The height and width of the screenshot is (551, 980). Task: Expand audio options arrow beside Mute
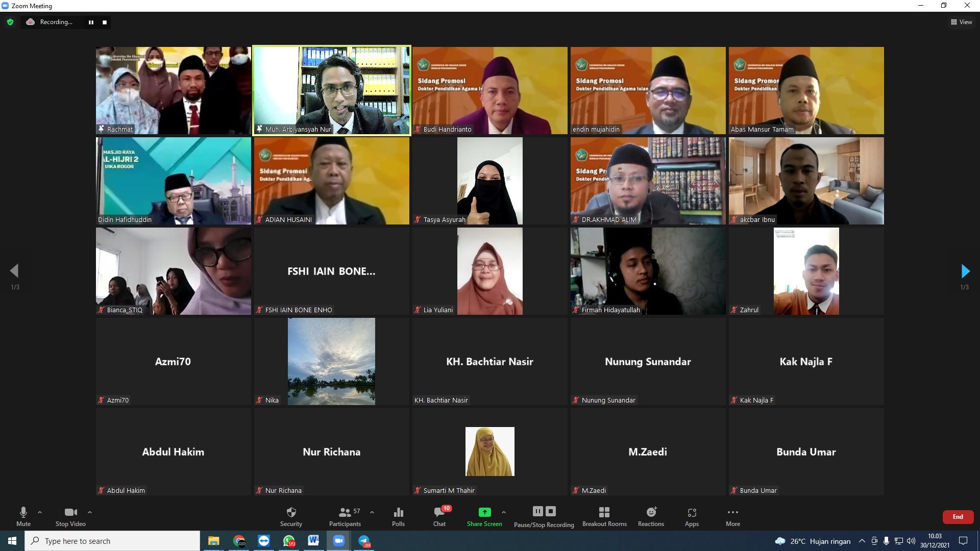[x=40, y=512]
